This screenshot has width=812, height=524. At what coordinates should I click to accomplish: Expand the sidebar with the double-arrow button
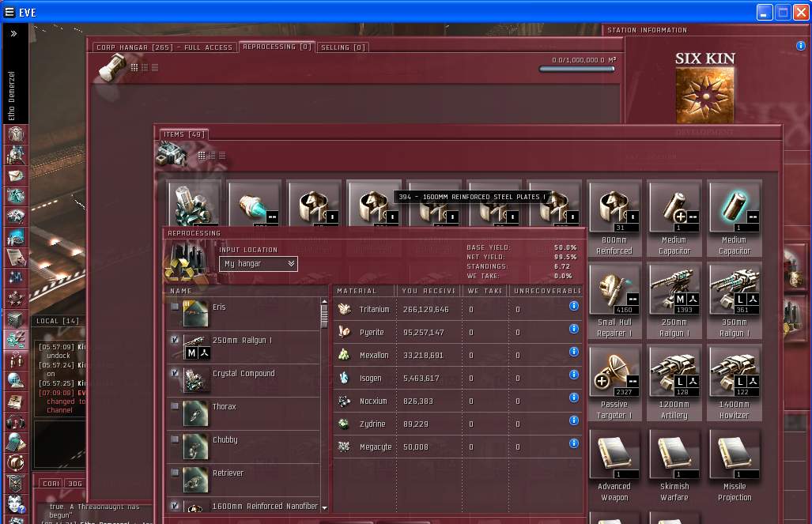[14, 34]
